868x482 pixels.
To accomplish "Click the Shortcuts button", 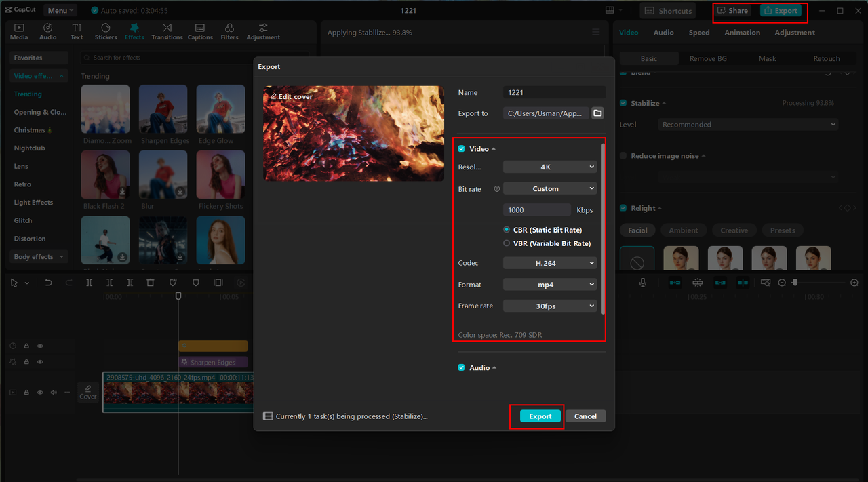I will coord(668,11).
